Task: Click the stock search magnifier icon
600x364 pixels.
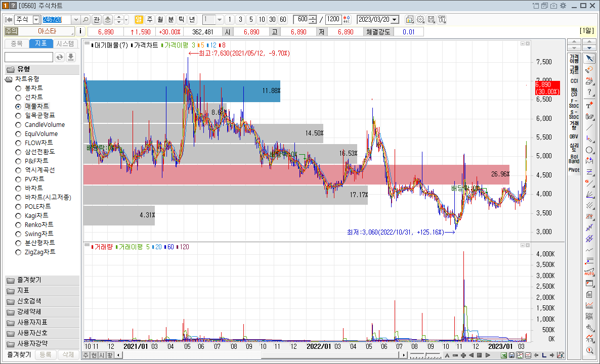Action: click(x=85, y=20)
